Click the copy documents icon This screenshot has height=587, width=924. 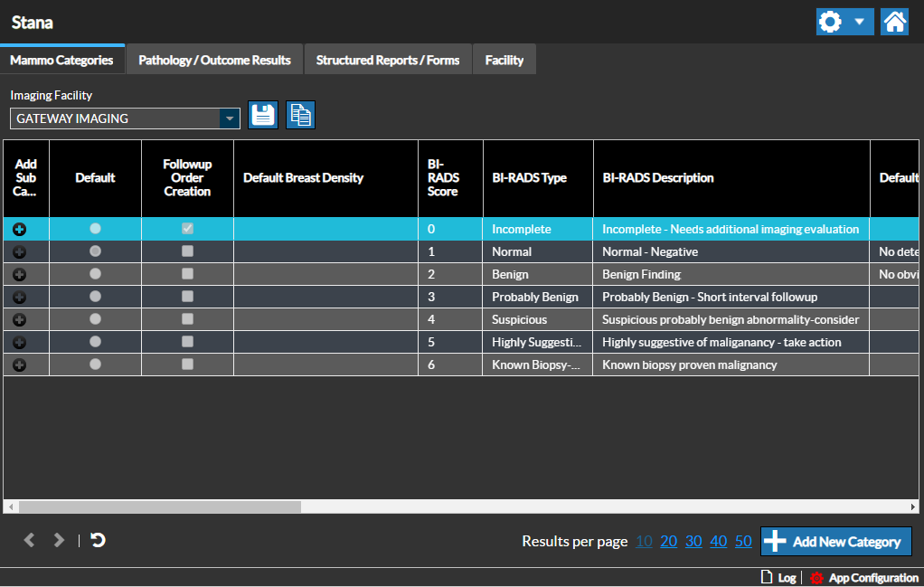pos(301,115)
